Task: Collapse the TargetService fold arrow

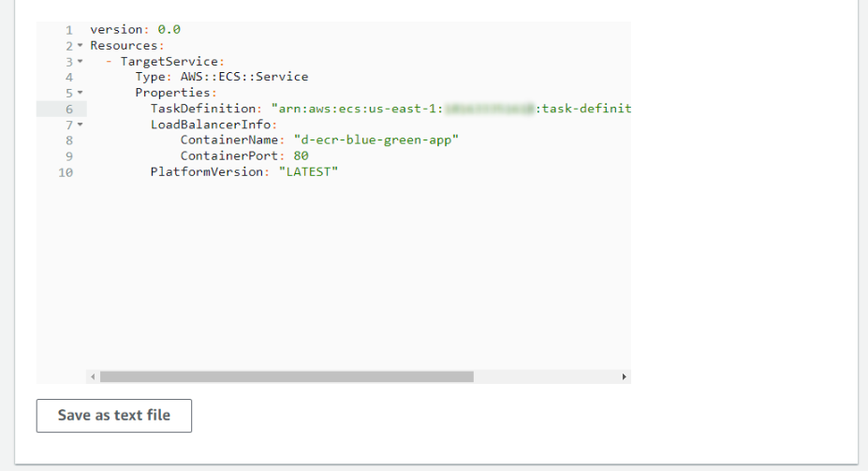Action: point(80,62)
